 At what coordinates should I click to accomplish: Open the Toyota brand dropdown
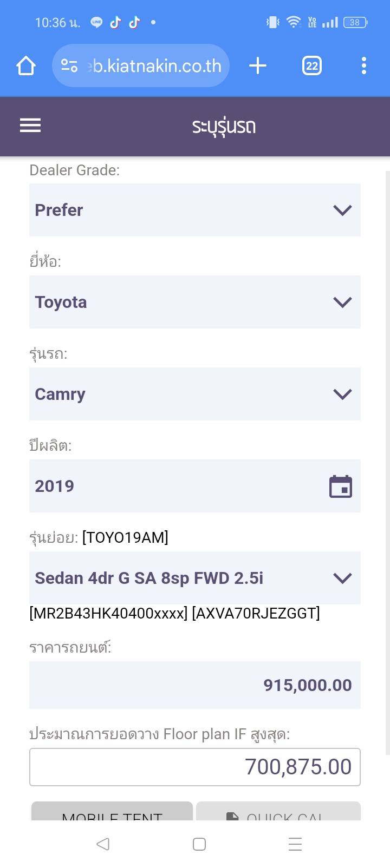pos(195,302)
